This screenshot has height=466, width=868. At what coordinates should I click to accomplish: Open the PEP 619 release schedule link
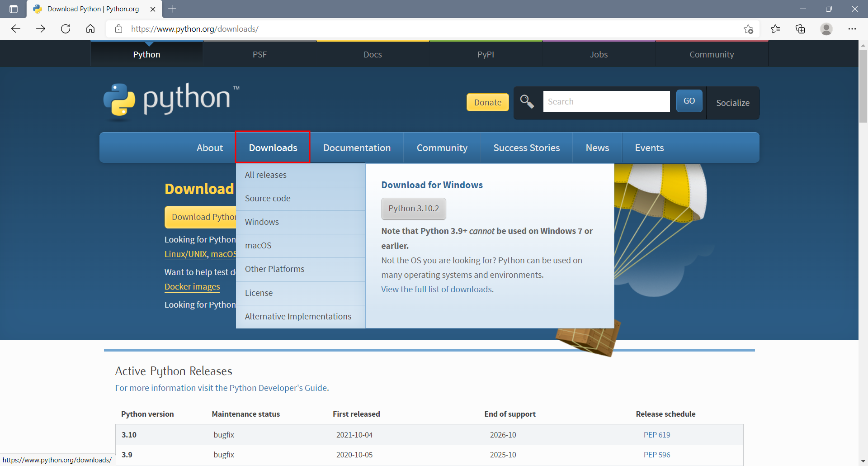(x=657, y=435)
